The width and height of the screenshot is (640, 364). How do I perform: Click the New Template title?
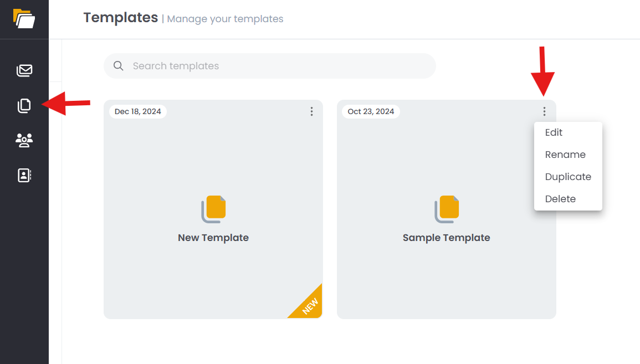click(213, 238)
